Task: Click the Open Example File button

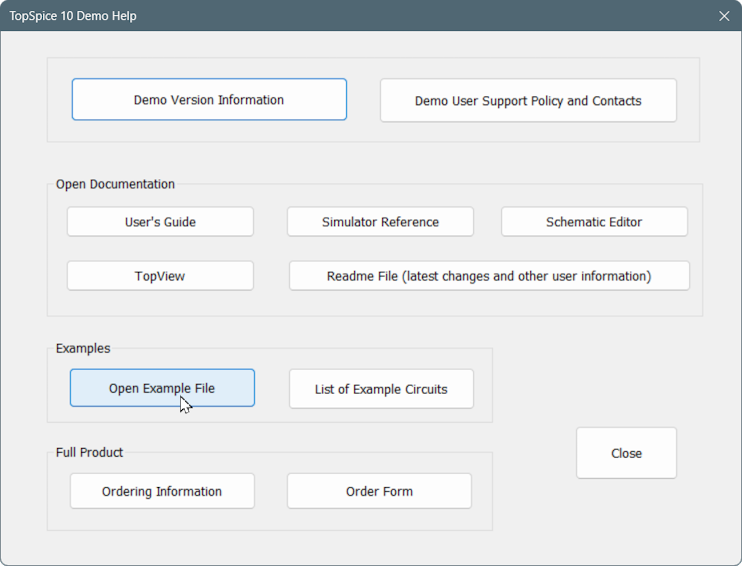Action: (162, 388)
